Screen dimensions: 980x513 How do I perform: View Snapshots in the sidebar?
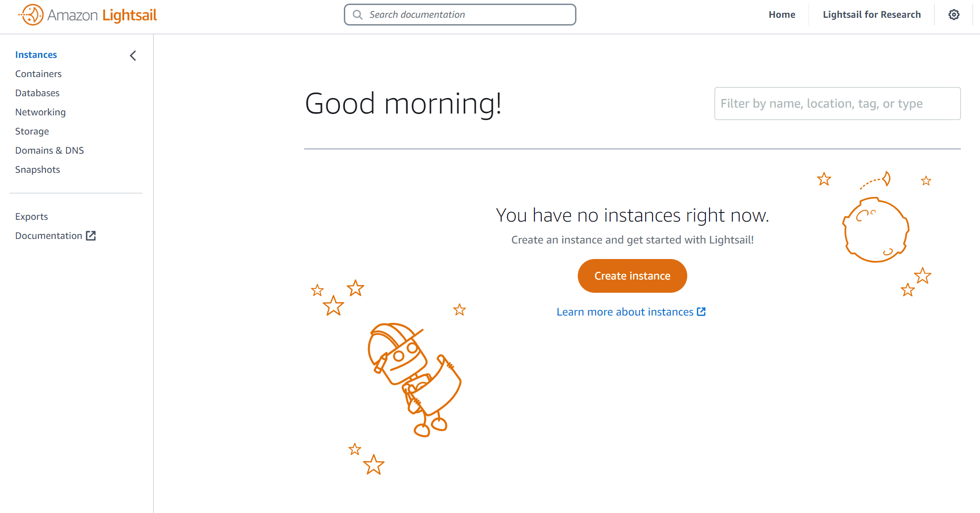point(37,170)
